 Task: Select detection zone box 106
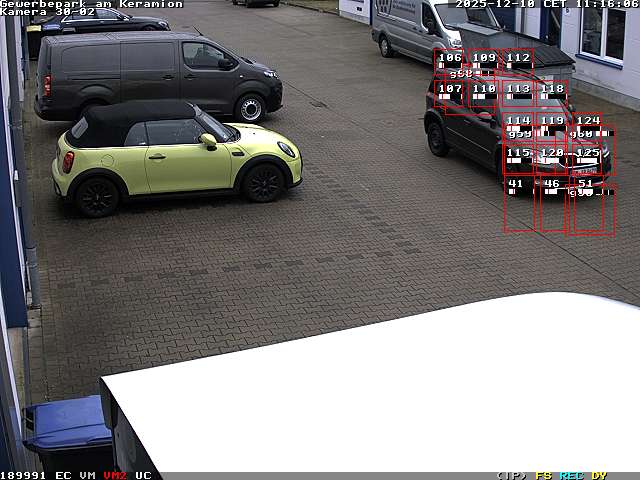tap(450, 62)
